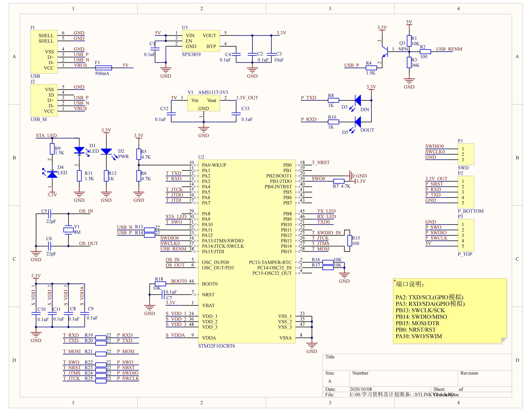The width and height of the screenshot is (532, 411).
Task: Select the D4 LED diode symbol
Action: [x=52, y=174]
